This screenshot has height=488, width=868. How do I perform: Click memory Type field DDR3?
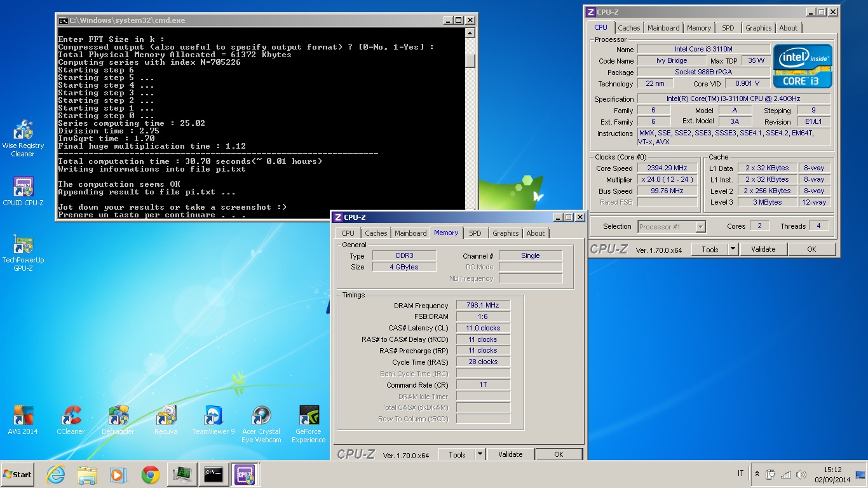[x=404, y=255]
